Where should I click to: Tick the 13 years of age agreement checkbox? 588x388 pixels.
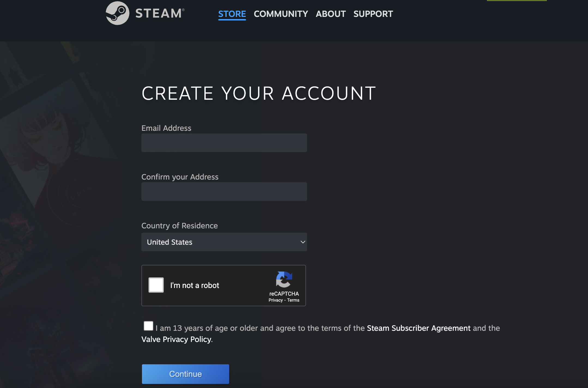pyautogui.click(x=148, y=326)
